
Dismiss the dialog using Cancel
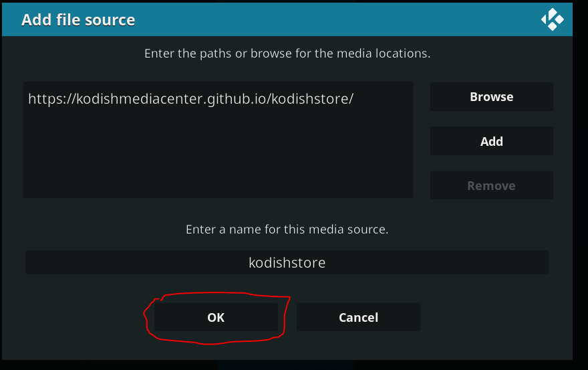pos(358,317)
